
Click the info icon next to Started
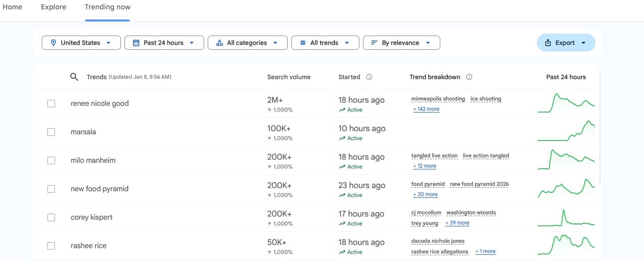(369, 77)
